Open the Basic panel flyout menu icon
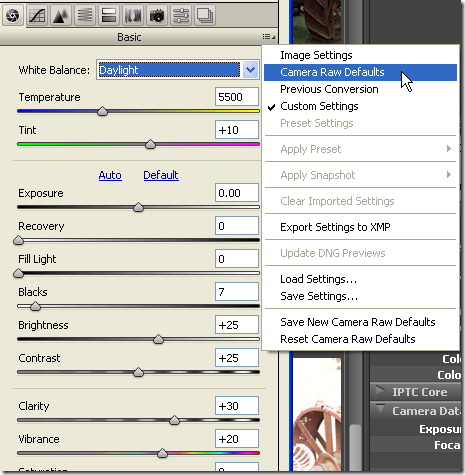Image resolution: width=465 pixels, height=475 pixels. click(x=269, y=37)
